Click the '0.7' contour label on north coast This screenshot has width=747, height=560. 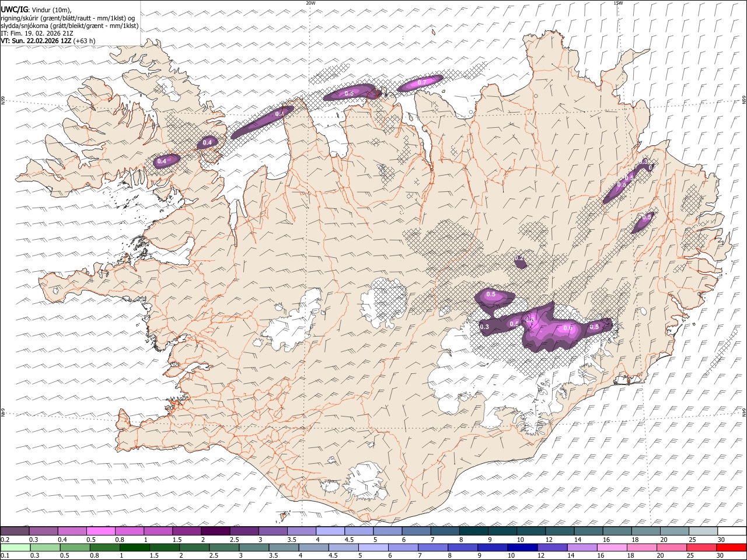[421, 82]
